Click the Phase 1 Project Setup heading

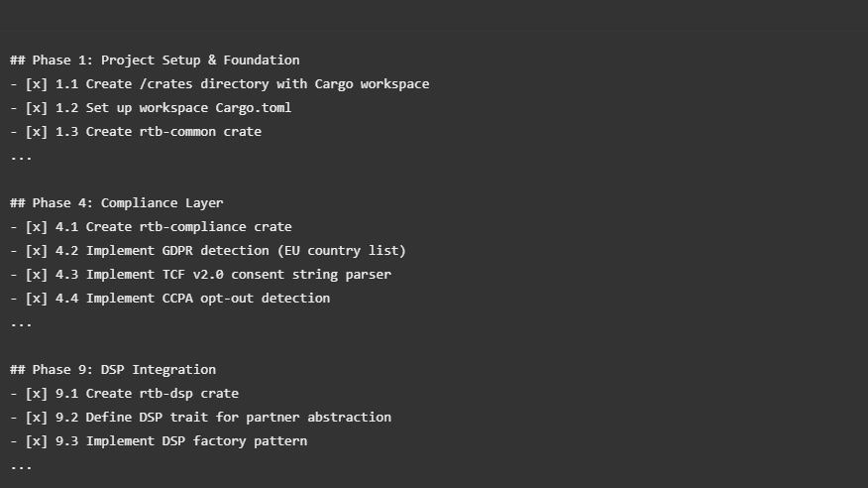click(x=155, y=61)
